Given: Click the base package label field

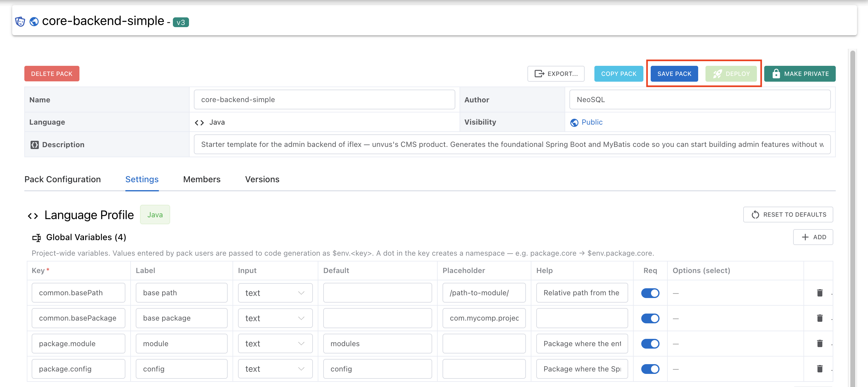Looking at the screenshot, I should point(181,318).
